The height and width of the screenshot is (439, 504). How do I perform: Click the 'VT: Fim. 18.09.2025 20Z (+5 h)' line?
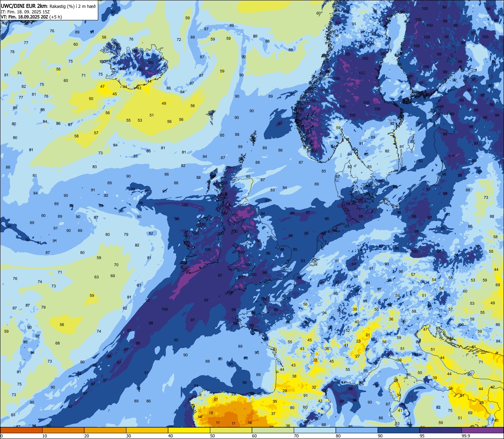tap(31, 17)
